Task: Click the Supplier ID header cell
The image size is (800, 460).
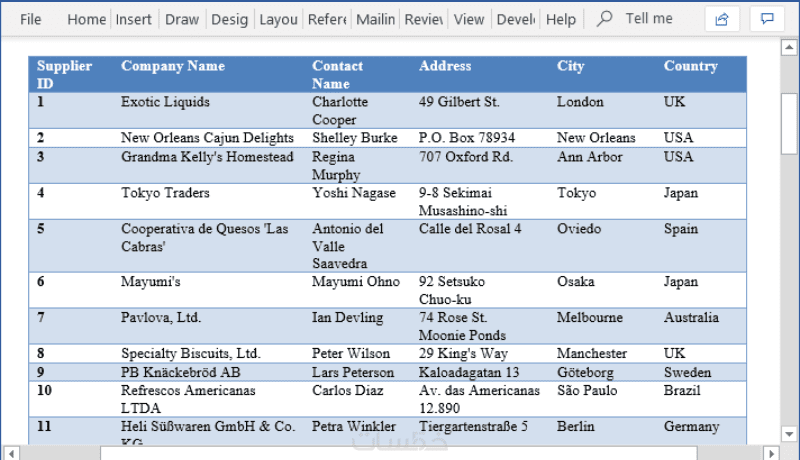Action: click(71, 74)
